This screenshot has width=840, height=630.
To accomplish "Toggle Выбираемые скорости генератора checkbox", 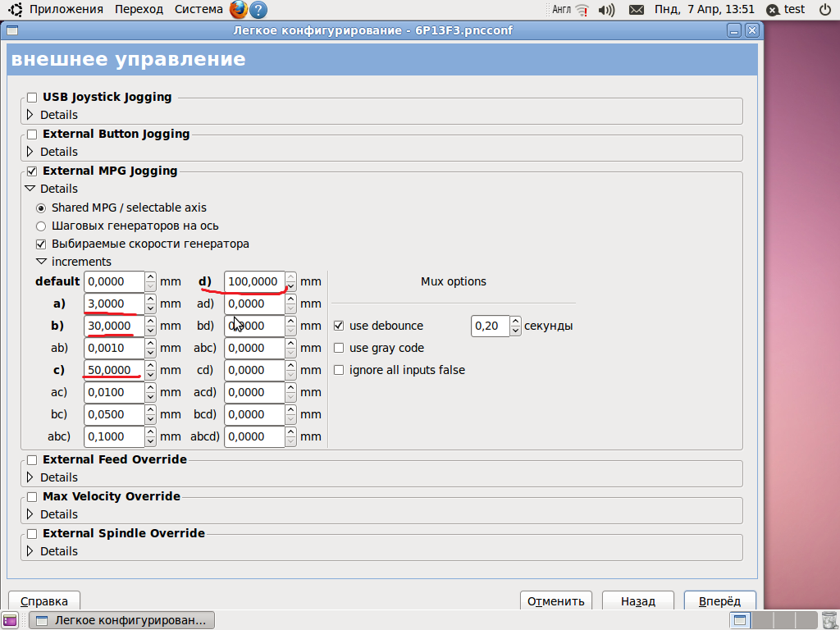I will (x=41, y=244).
